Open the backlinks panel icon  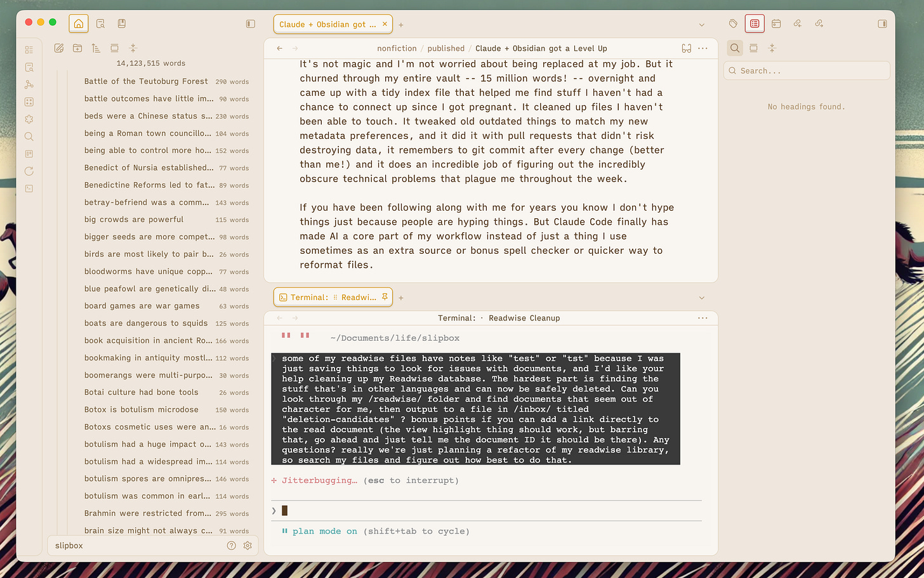[x=798, y=23]
